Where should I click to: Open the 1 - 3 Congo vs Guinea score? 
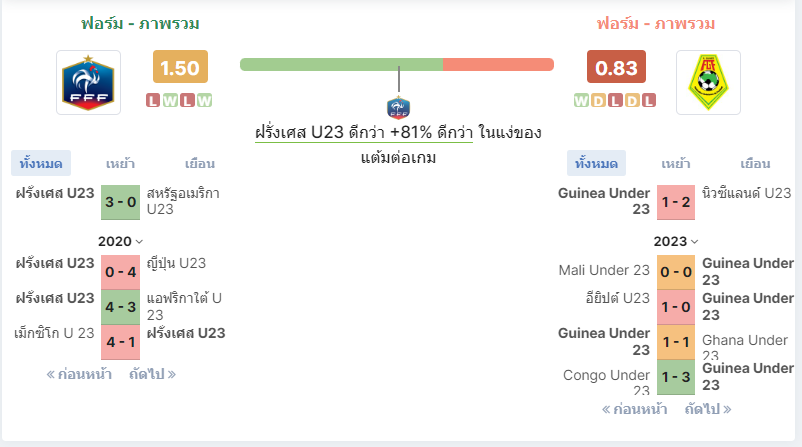(x=676, y=377)
